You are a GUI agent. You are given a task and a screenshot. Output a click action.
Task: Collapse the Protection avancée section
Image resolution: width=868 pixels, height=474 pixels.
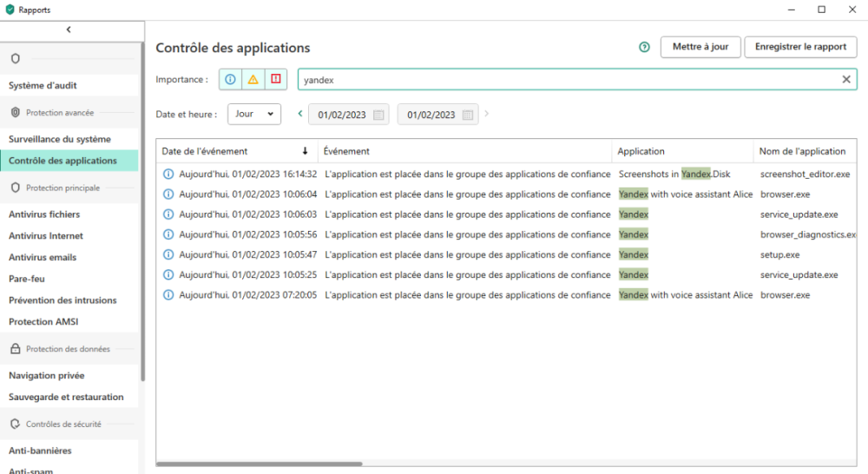59,113
